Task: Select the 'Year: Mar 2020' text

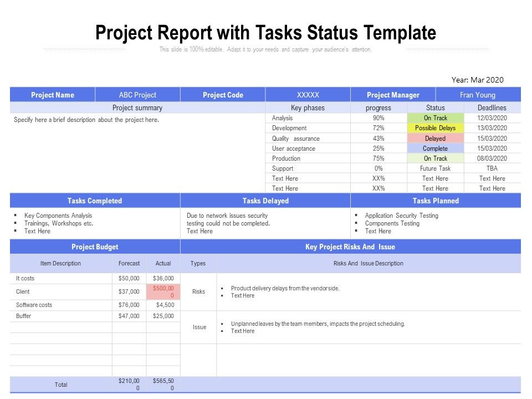Action: coord(477,80)
